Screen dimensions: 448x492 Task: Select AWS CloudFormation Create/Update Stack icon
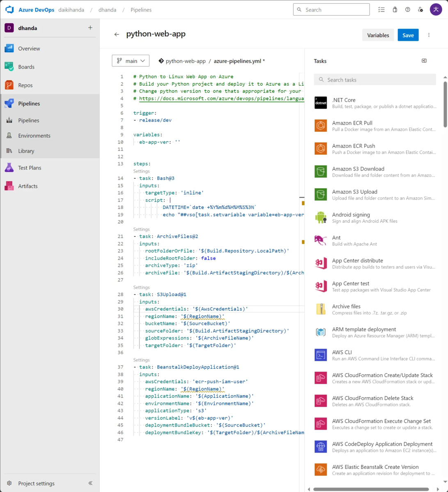pos(320,378)
